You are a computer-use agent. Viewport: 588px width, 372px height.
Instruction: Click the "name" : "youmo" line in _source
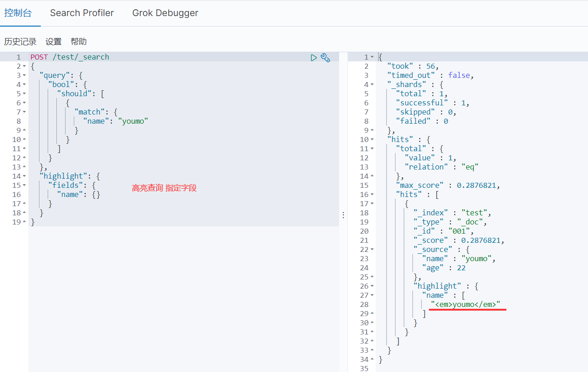(x=459, y=259)
